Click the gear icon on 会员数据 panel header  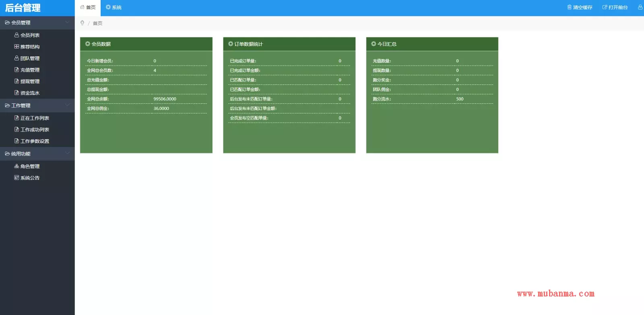click(x=88, y=44)
